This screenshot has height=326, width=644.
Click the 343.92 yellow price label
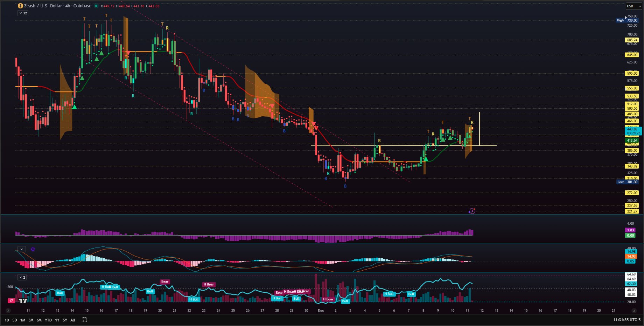(x=632, y=166)
